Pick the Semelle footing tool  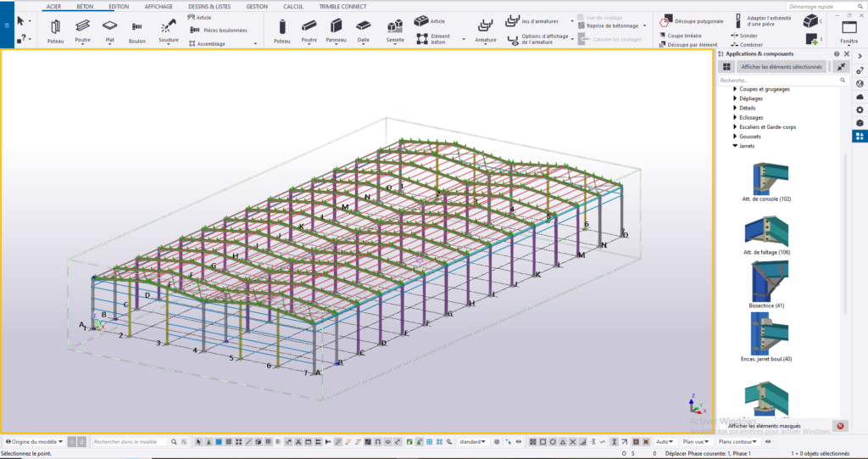[x=395, y=31]
